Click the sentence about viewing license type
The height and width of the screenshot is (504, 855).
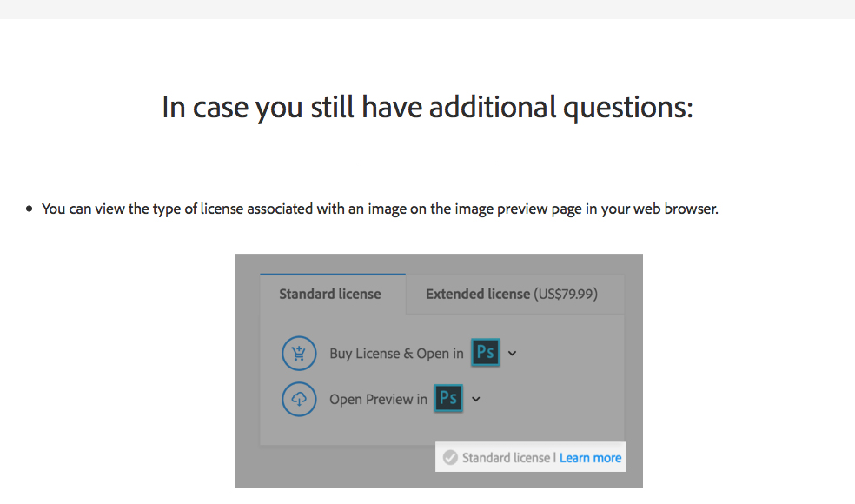click(380, 209)
